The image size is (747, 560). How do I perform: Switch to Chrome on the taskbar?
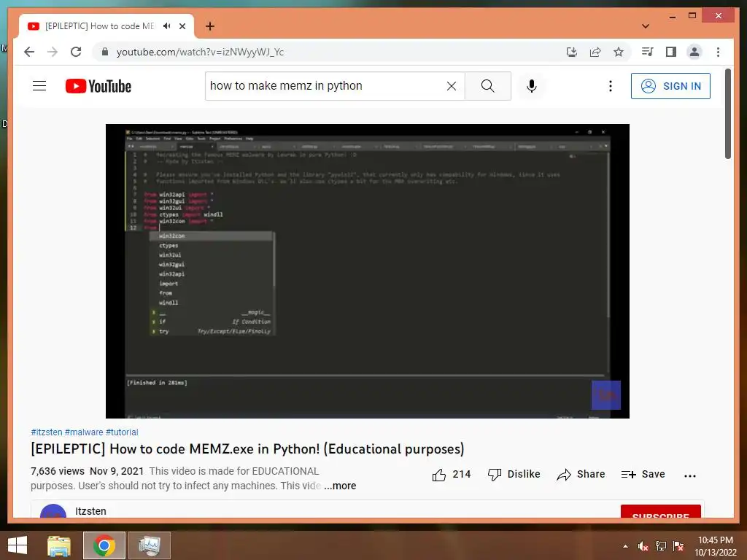(x=104, y=545)
